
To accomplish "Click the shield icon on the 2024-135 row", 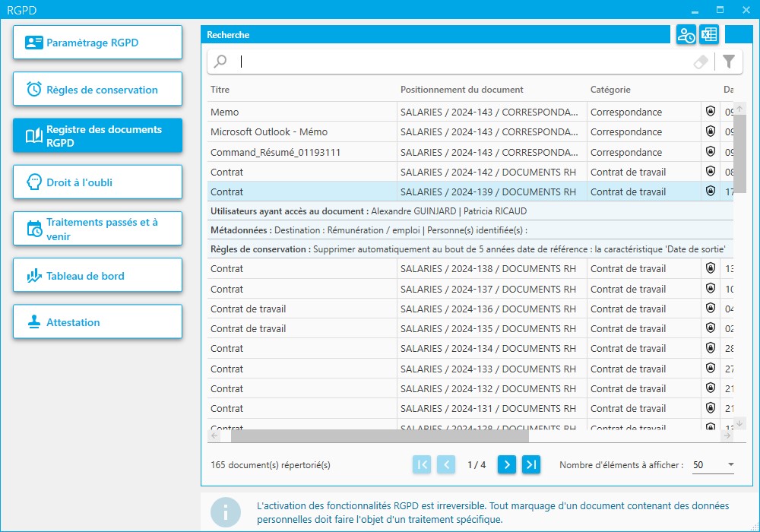I will point(711,328).
